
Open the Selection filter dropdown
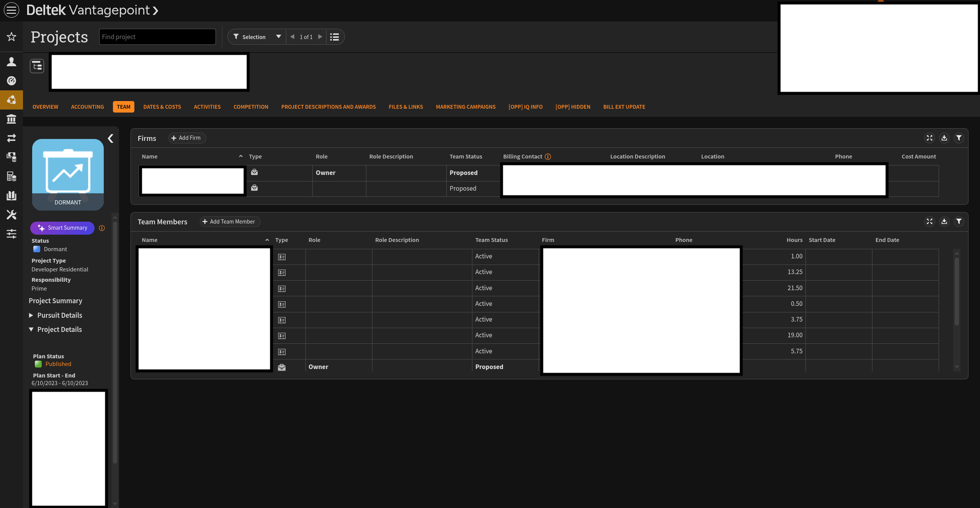(278, 37)
